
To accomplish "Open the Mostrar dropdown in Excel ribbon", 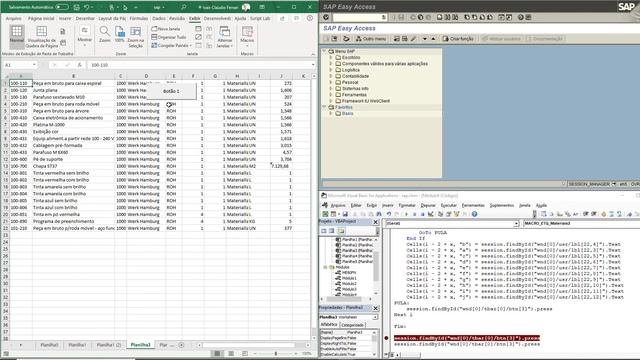I will click(x=84, y=36).
